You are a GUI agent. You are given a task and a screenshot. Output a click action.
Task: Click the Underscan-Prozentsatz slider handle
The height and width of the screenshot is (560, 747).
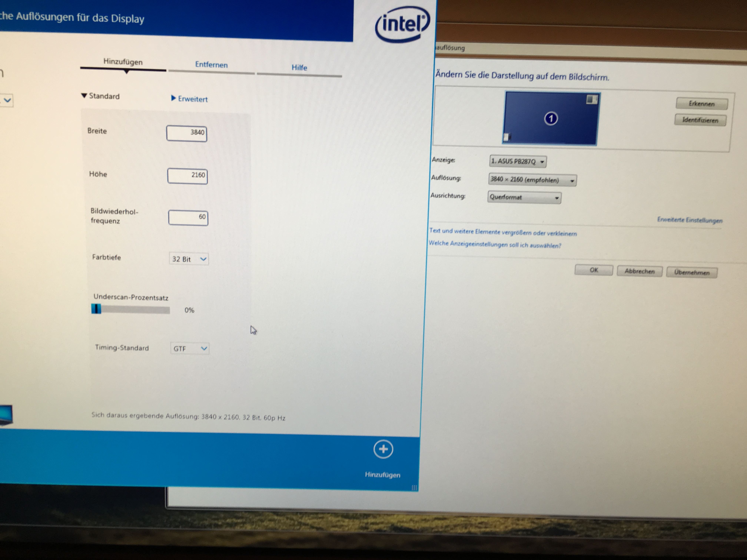96,309
